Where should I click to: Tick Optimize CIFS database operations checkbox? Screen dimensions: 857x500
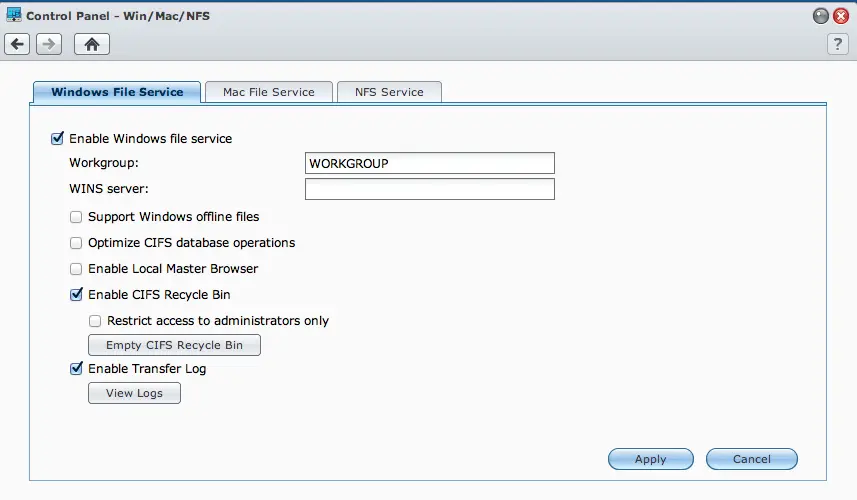click(x=76, y=243)
